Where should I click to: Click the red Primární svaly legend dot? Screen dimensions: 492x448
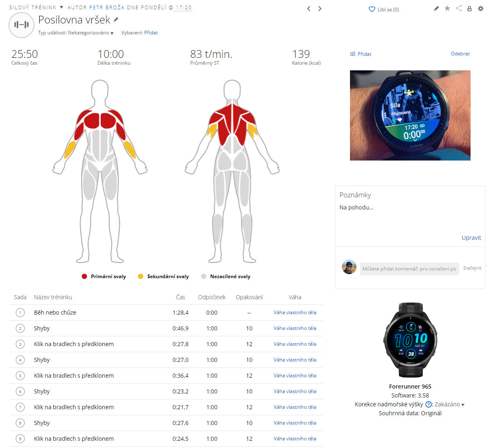tap(84, 277)
